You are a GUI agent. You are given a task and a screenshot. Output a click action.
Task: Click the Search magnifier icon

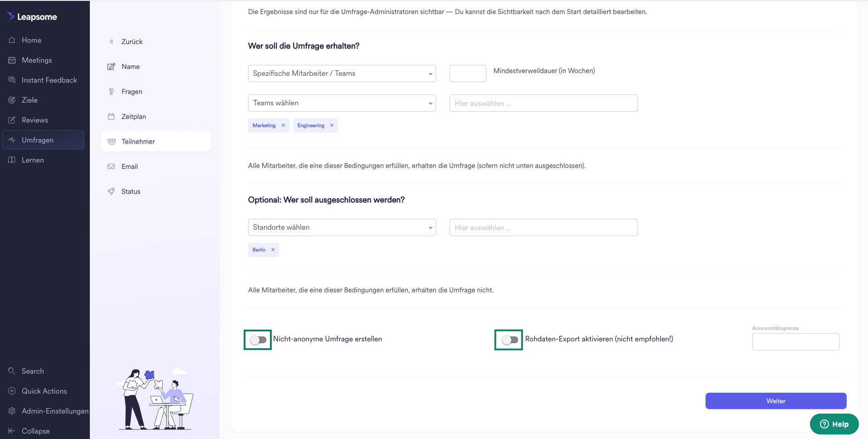click(x=12, y=371)
